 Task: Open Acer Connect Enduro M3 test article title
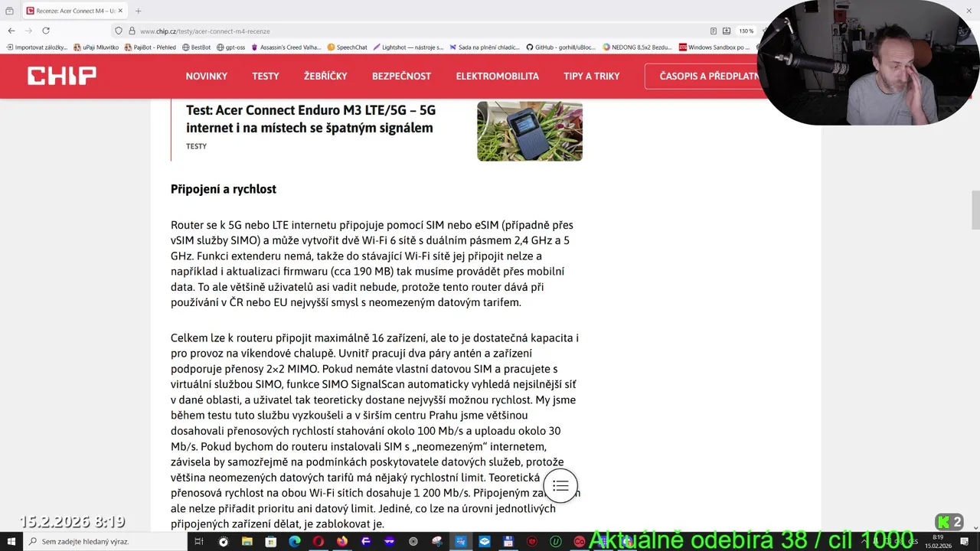(311, 119)
